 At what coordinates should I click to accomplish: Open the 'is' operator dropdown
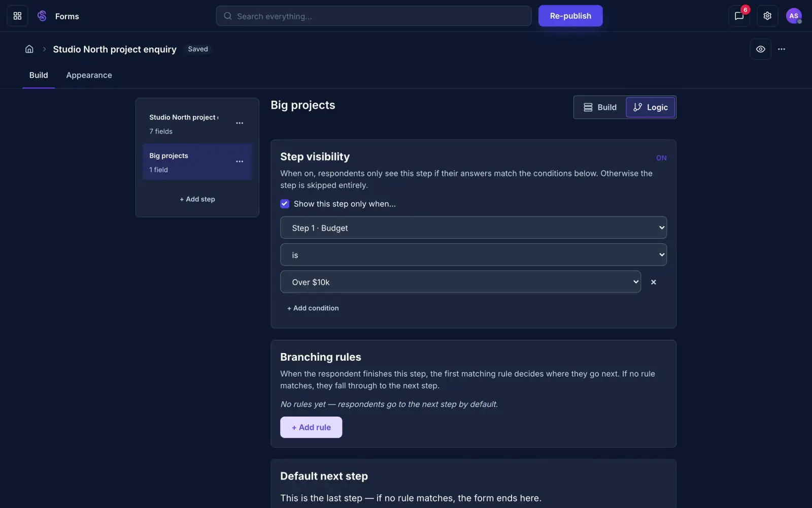(x=473, y=255)
